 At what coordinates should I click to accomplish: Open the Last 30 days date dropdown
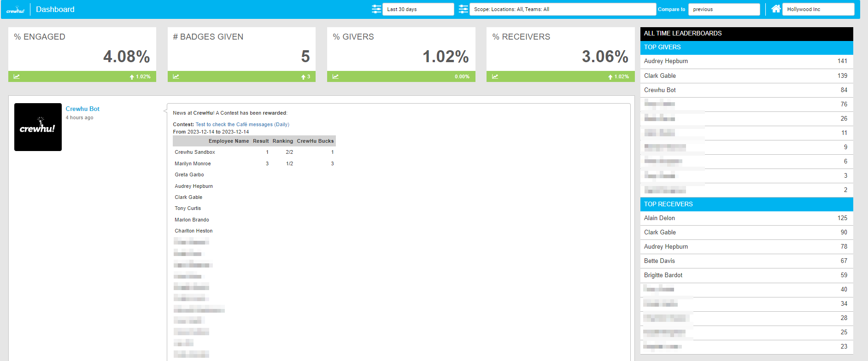coord(418,9)
